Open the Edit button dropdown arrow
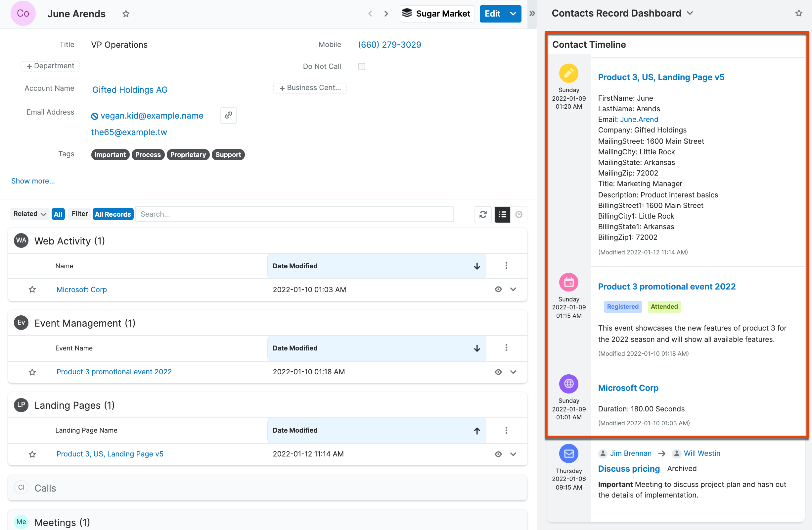This screenshot has width=812, height=530. 513,14
